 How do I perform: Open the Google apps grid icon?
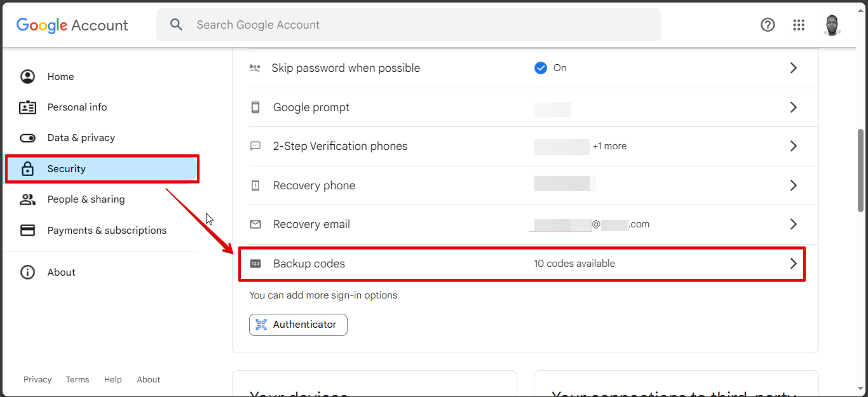(x=799, y=25)
